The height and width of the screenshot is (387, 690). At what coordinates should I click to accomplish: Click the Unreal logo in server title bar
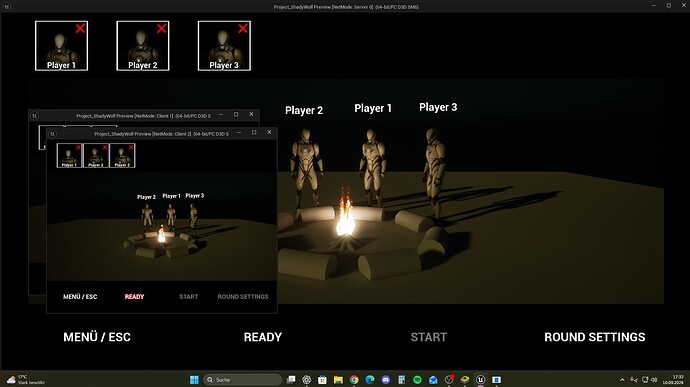7,7
